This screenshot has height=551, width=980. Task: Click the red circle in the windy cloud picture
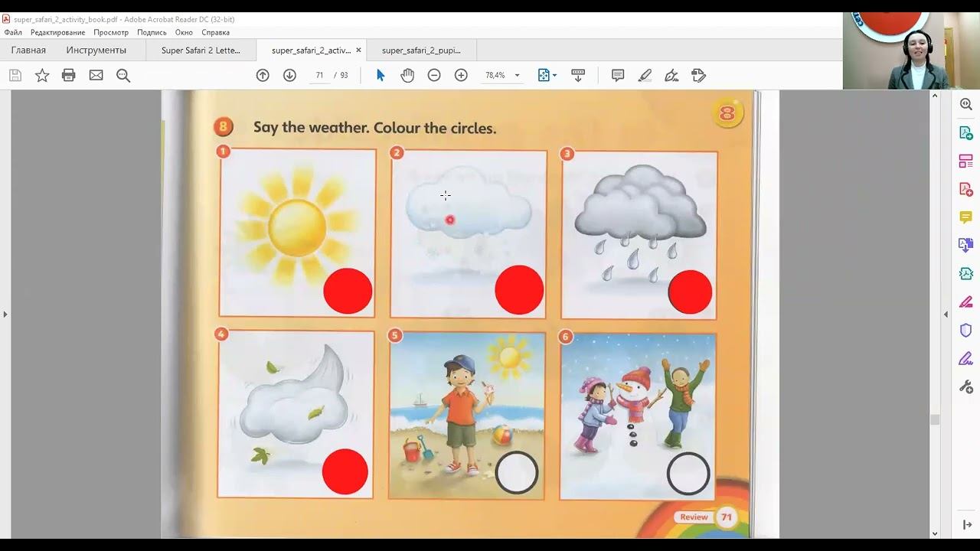pyautogui.click(x=345, y=471)
